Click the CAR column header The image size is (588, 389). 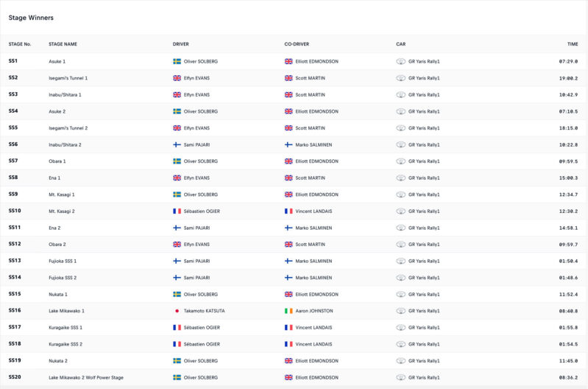pyautogui.click(x=401, y=44)
